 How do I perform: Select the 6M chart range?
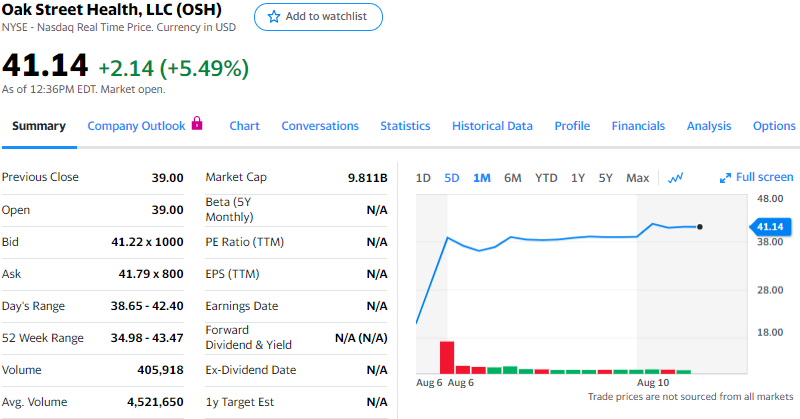point(513,178)
